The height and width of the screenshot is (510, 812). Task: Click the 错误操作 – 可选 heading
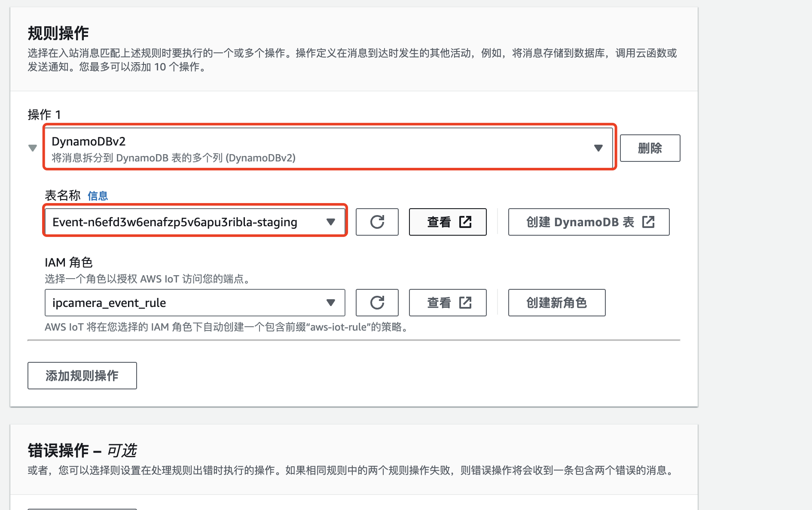82,451
